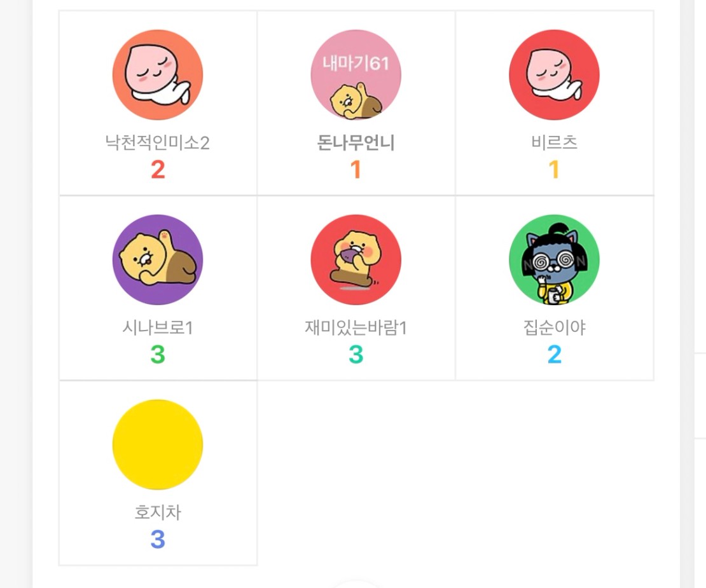Click 시나브로1's purple lion avatar
The height and width of the screenshot is (588, 706).
tap(158, 260)
